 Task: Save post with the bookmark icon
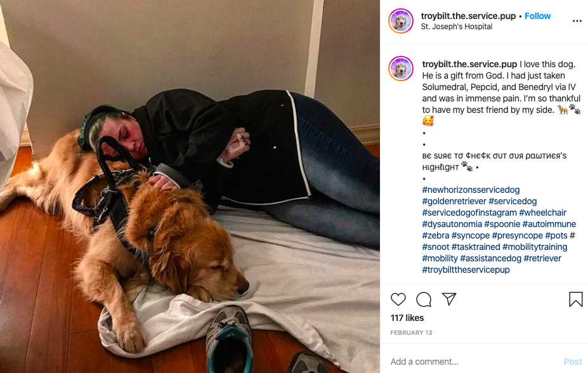(575, 299)
